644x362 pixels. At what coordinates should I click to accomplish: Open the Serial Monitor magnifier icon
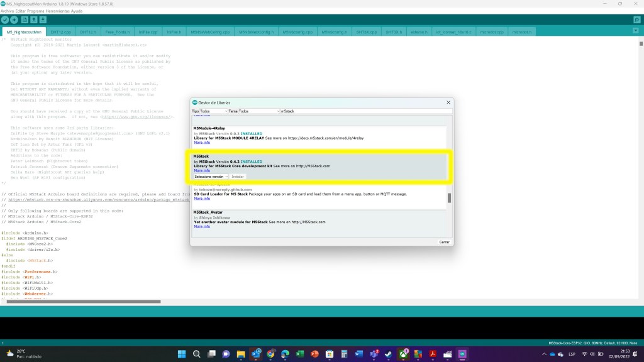click(x=636, y=20)
